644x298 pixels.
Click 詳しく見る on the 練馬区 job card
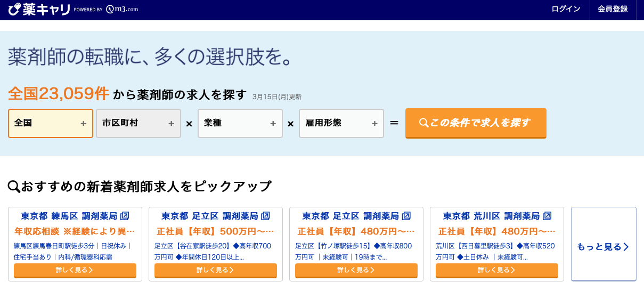[x=75, y=270]
